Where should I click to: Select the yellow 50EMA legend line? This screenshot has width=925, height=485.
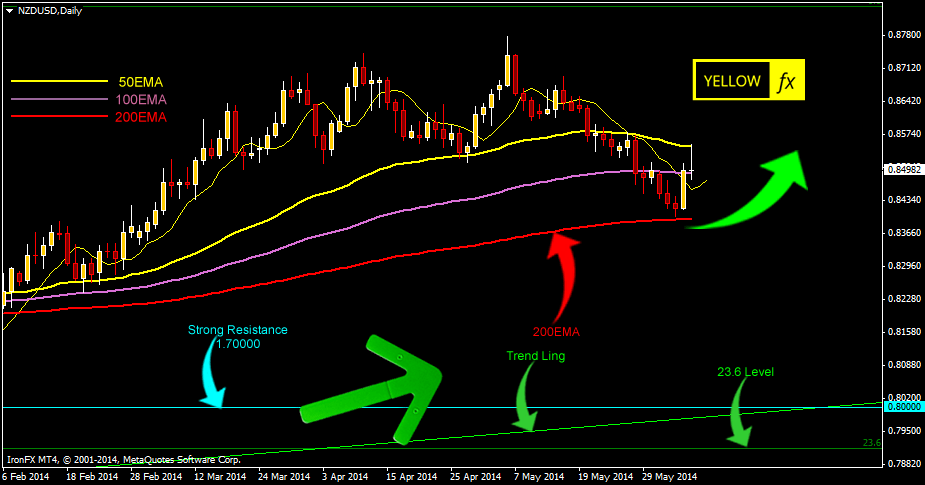click(58, 81)
